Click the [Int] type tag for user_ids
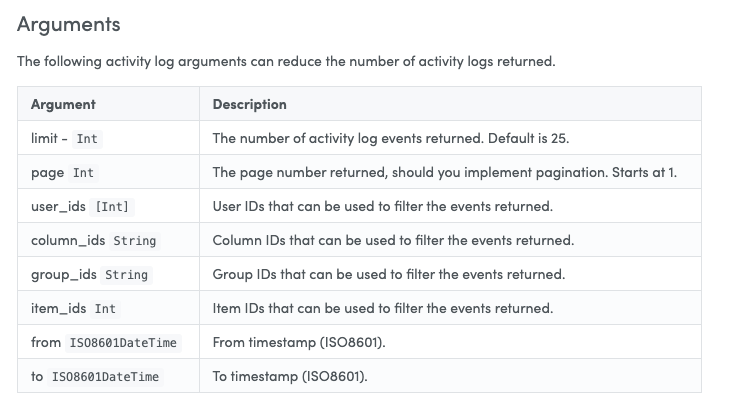 pos(112,207)
